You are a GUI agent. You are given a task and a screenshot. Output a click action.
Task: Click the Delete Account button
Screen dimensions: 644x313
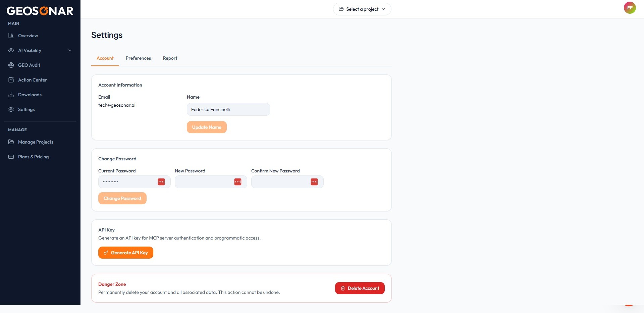pos(360,288)
